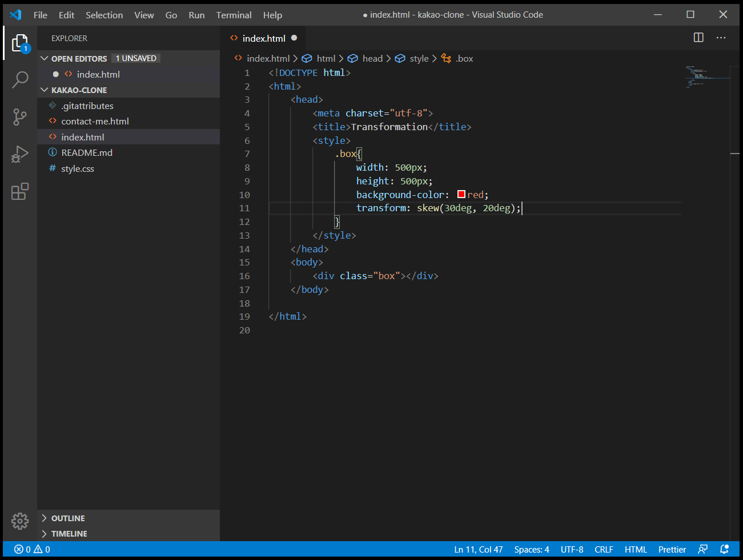Click style breadcrumb segment
This screenshot has width=743, height=560.
click(x=419, y=58)
